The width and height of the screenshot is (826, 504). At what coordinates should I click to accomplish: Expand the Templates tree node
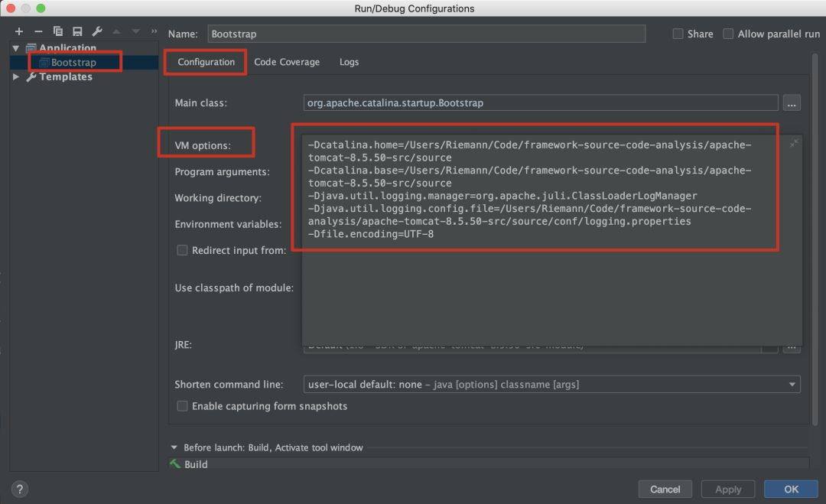point(16,76)
